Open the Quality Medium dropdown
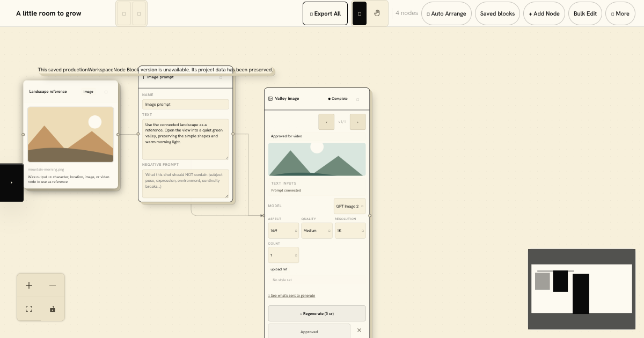644x338 pixels. (x=317, y=231)
